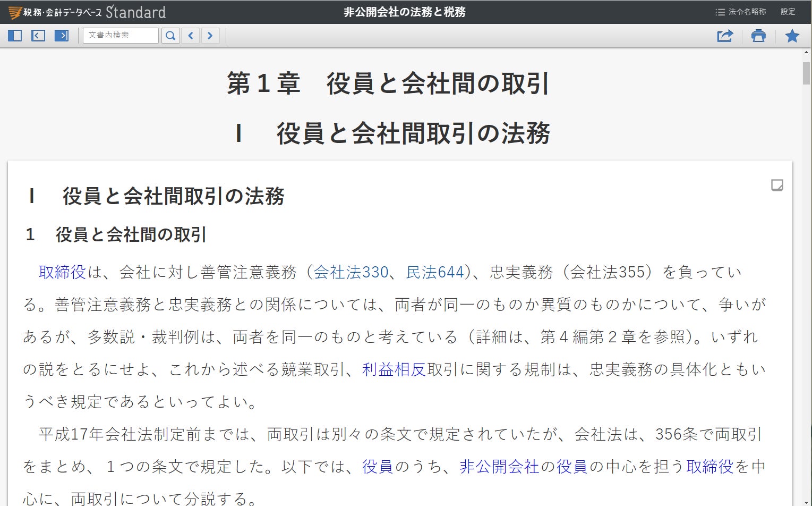This screenshot has width=812, height=506.
Task: Click the print icon
Action: [758, 36]
